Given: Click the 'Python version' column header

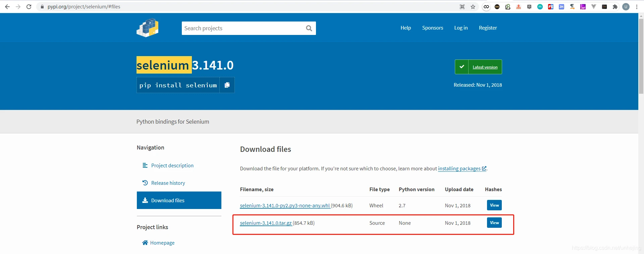Looking at the screenshot, I should coord(416,189).
